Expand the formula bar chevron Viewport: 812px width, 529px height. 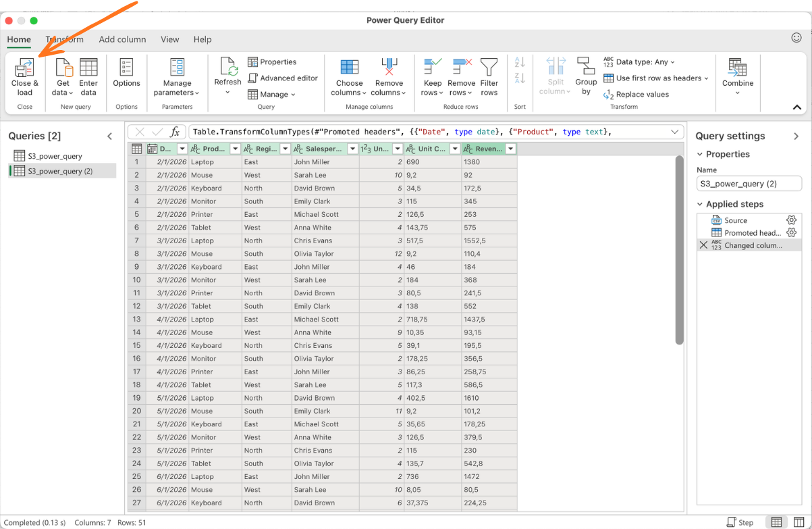point(674,132)
